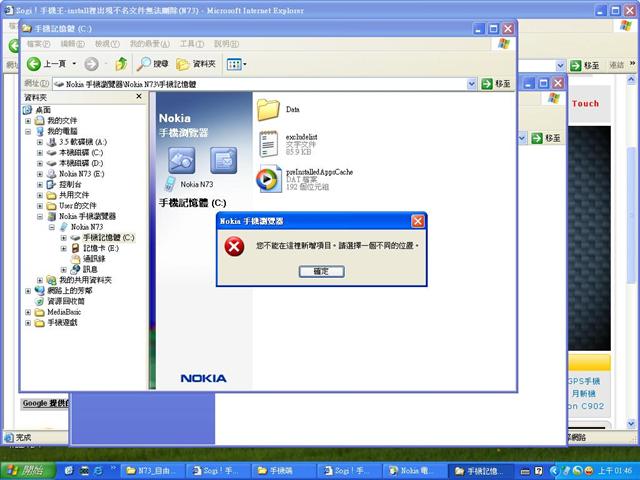This screenshot has height=480, width=640.
Task: Close the Nokia 手機瀏覽器 error dialog
Action: pos(418,221)
